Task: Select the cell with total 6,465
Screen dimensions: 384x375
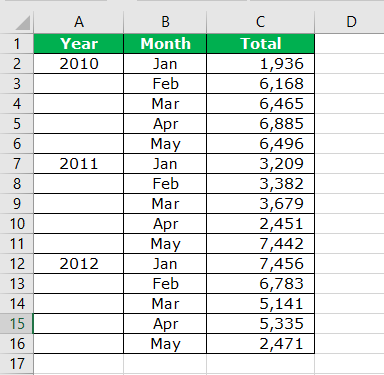Action: (x=261, y=104)
